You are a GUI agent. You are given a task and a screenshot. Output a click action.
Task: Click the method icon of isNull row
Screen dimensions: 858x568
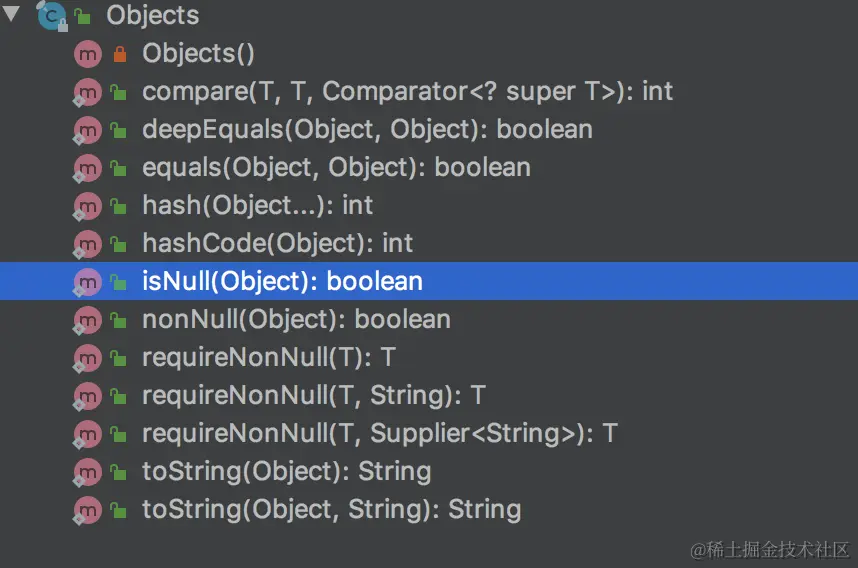click(x=88, y=282)
